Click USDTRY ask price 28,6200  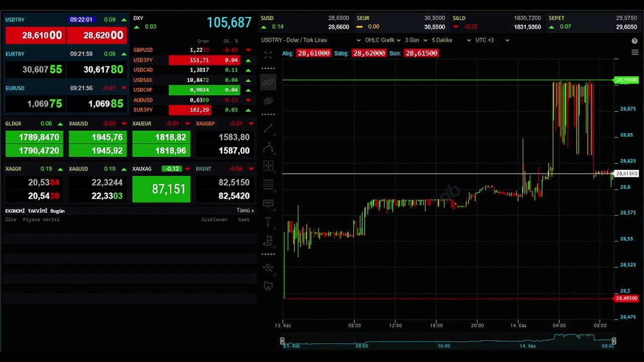click(97, 35)
